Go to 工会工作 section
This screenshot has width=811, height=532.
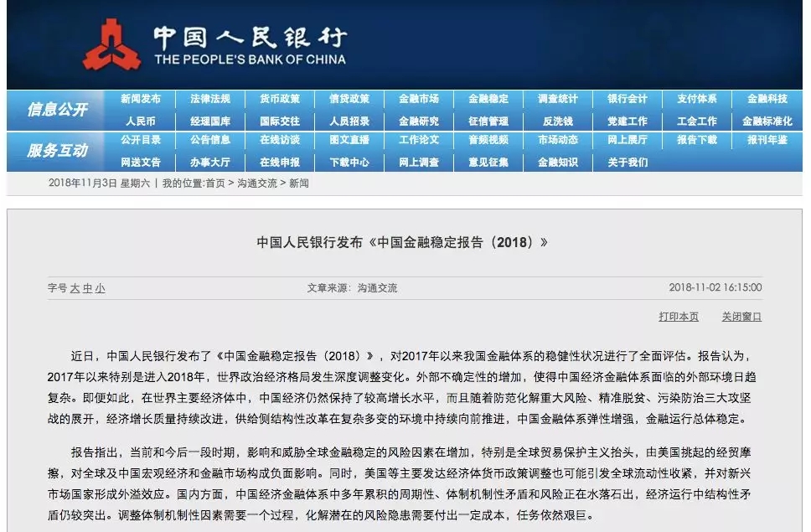pyautogui.click(x=697, y=121)
